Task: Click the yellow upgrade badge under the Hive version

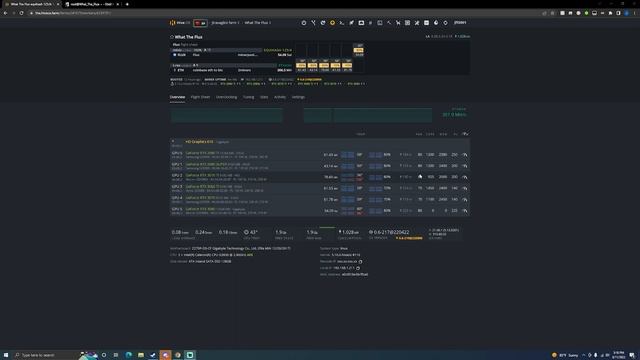Action: (409, 238)
